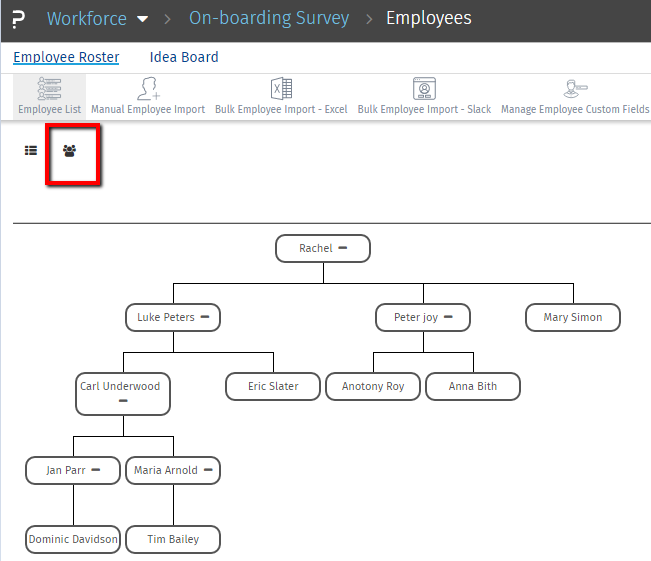Collapse Rachel's node in org chart

coord(342,247)
